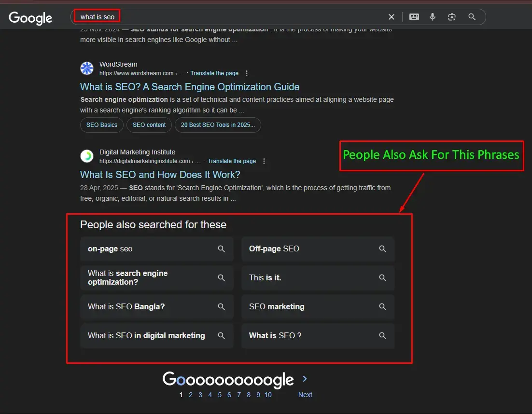Image resolution: width=532 pixels, height=414 pixels.
Task: Click the WordStream site favicon
Action: (x=87, y=69)
